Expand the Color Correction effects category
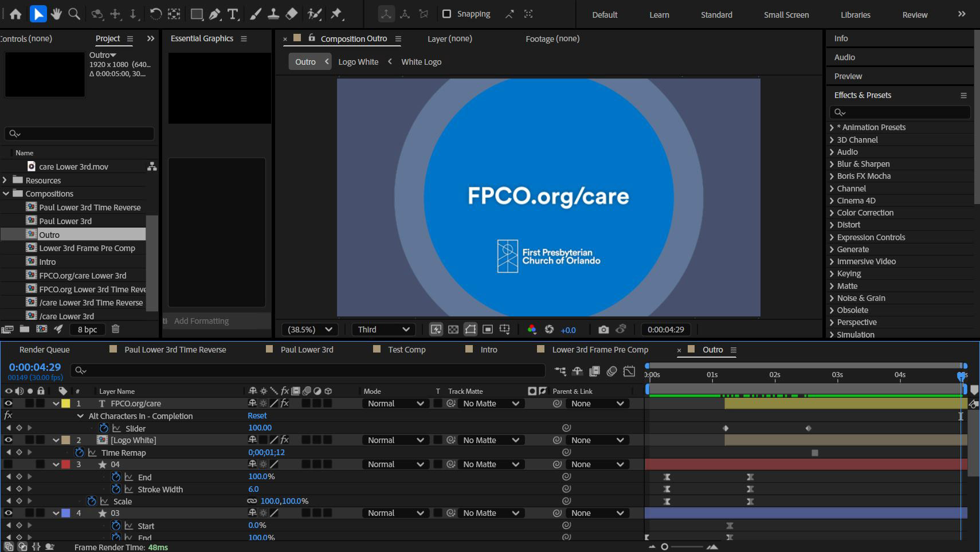This screenshot has height=552, width=980. [832, 213]
